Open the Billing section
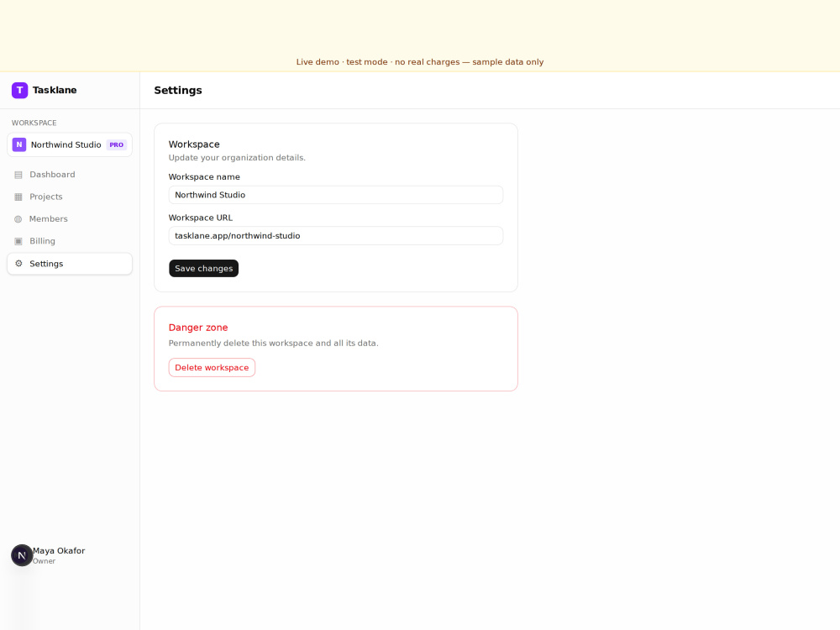The width and height of the screenshot is (840, 630). point(70,241)
